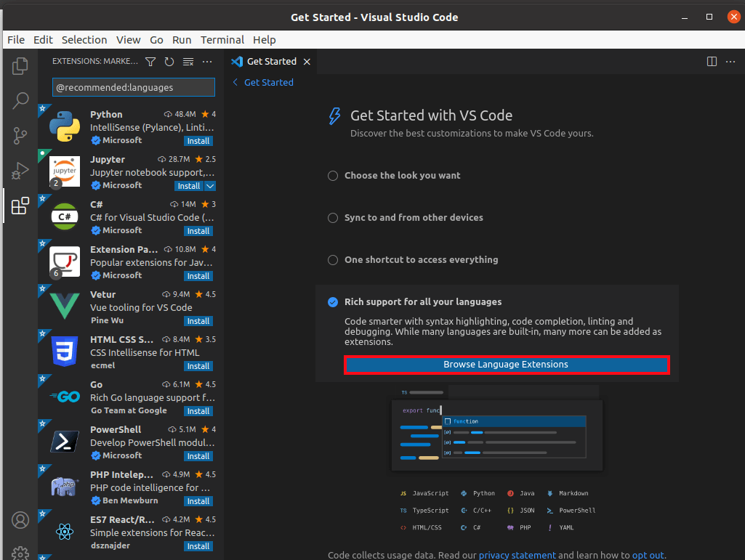Select the PowerShell extension icon

point(65,442)
